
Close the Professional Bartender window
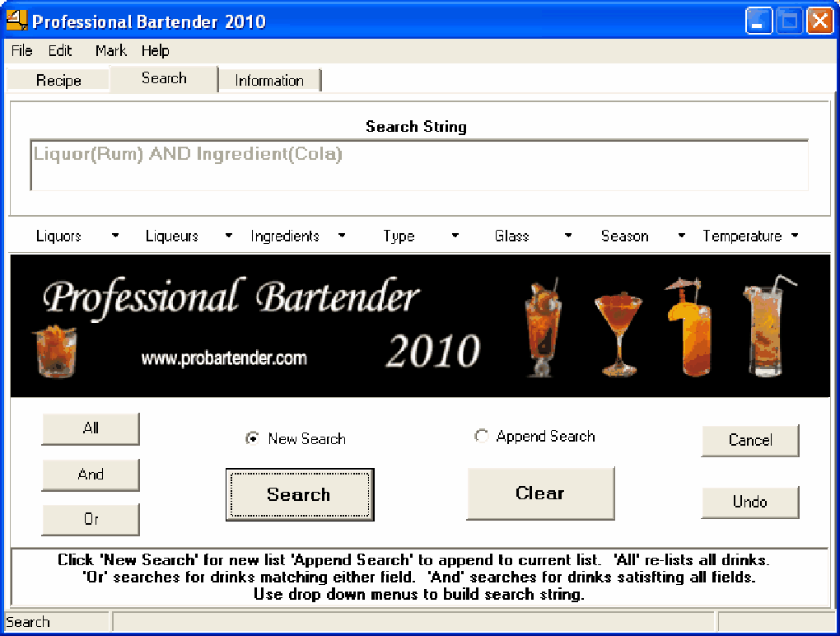point(819,21)
